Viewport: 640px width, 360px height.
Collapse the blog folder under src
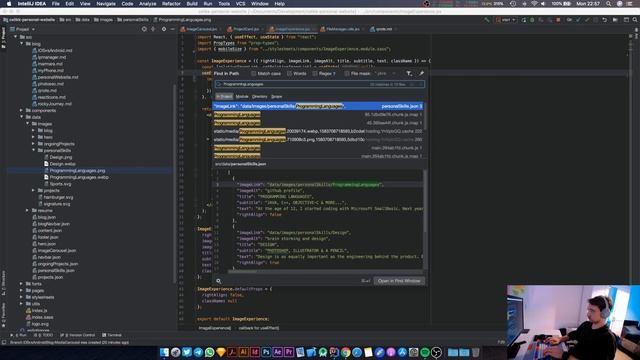click(22, 44)
